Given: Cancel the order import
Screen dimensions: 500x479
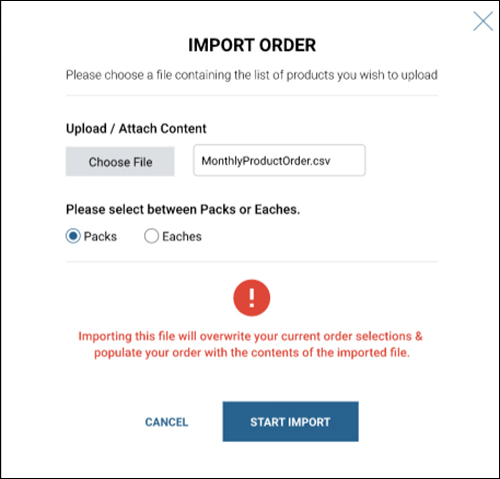Looking at the screenshot, I should pos(167,422).
